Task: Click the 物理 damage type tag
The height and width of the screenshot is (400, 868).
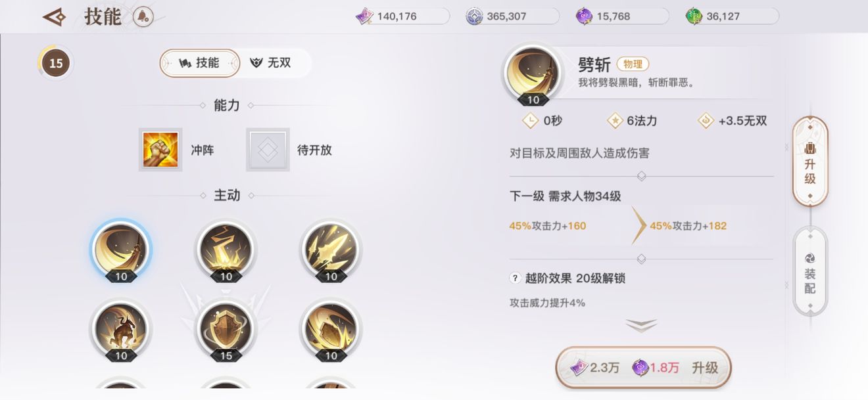Action: (633, 64)
